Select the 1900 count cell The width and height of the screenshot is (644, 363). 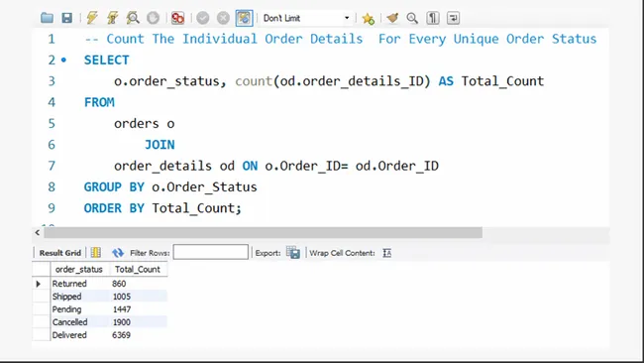click(x=138, y=322)
